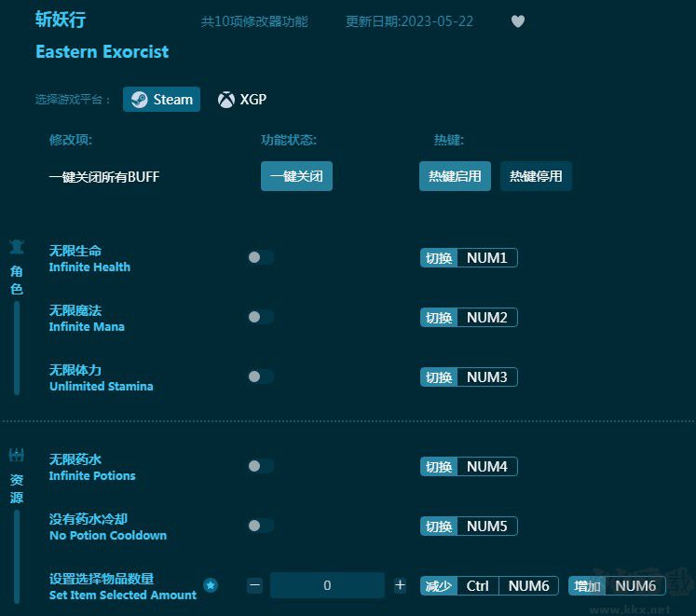Click Ctrl key in decrease hotkey

click(x=478, y=586)
